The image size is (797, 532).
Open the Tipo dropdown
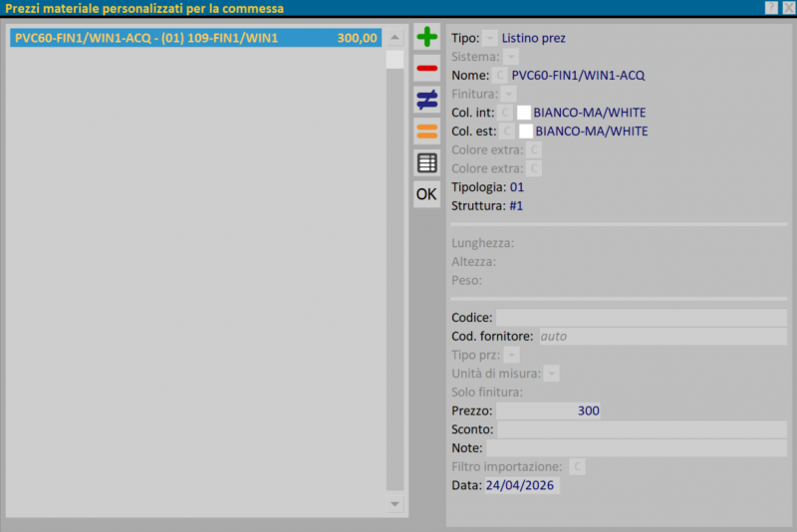point(490,38)
